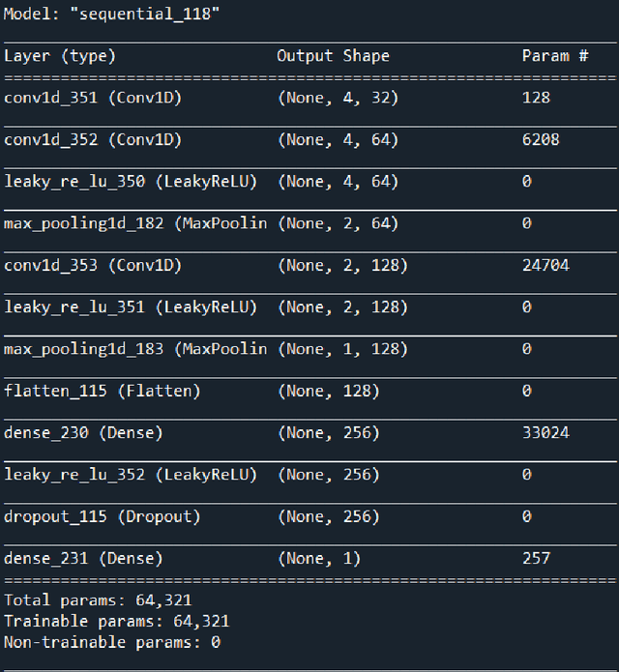Click the "Layer (type)" column header
This screenshot has height=672, width=619.
click(59, 56)
